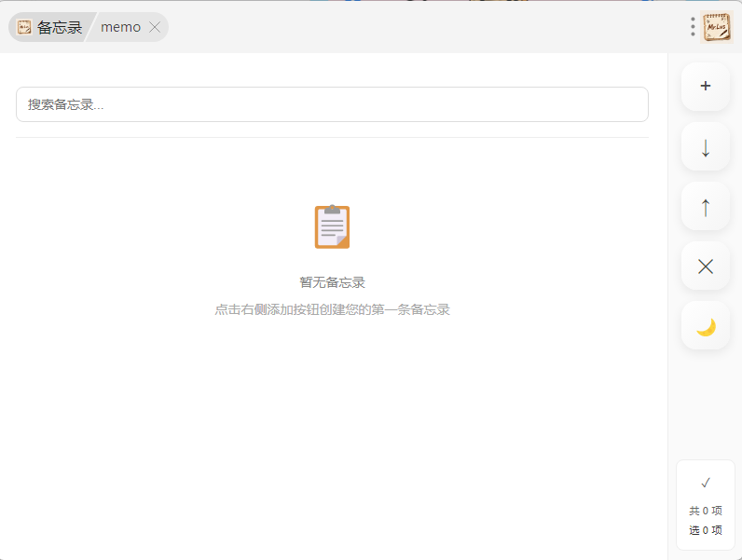The width and height of the screenshot is (742, 560).
Task: Close the memo tab
Action: pos(155,28)
